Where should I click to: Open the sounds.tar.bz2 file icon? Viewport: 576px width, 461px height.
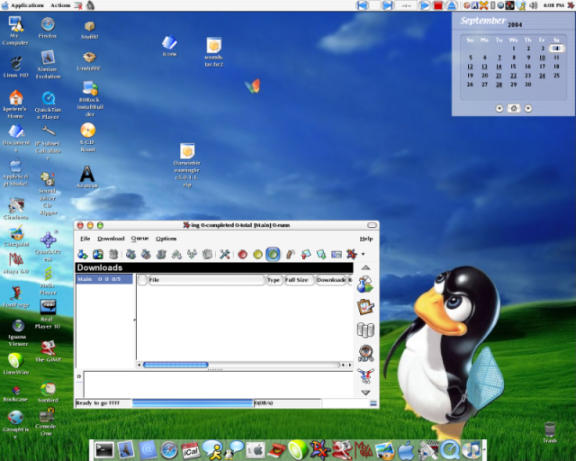pyautogui.click(x=214, y=52)
